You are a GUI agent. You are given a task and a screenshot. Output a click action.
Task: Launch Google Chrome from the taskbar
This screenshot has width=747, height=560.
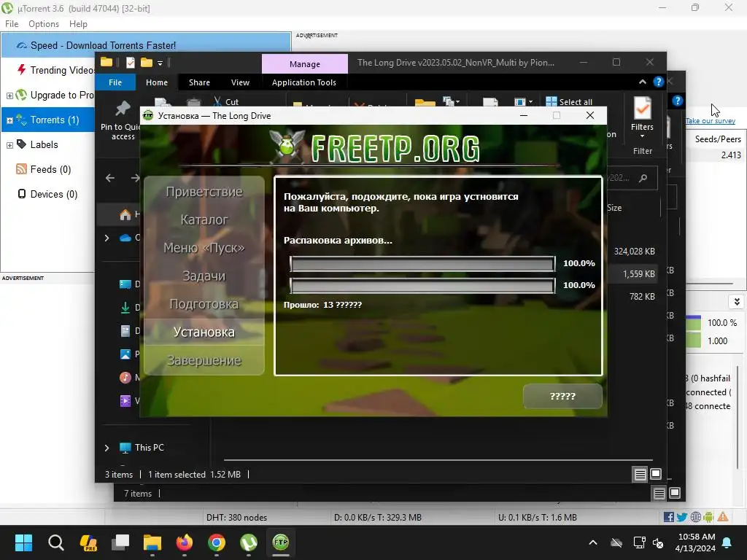coord(217,542)
